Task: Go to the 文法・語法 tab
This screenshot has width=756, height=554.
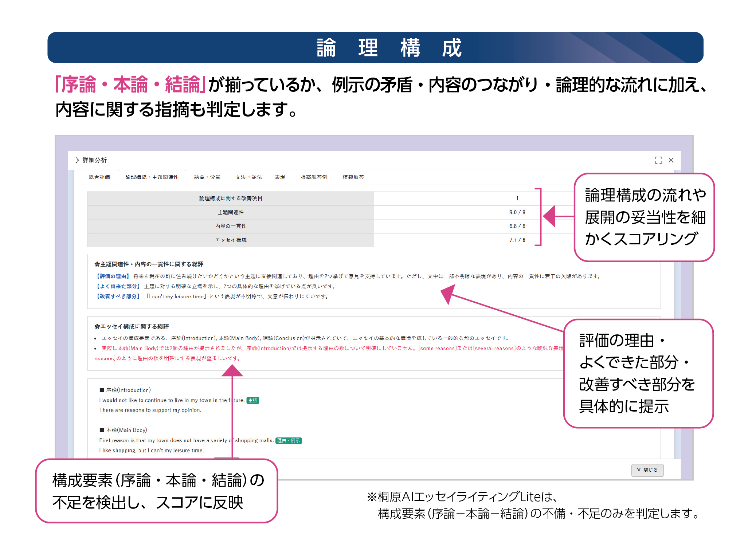Action: [x=248, y=177]
